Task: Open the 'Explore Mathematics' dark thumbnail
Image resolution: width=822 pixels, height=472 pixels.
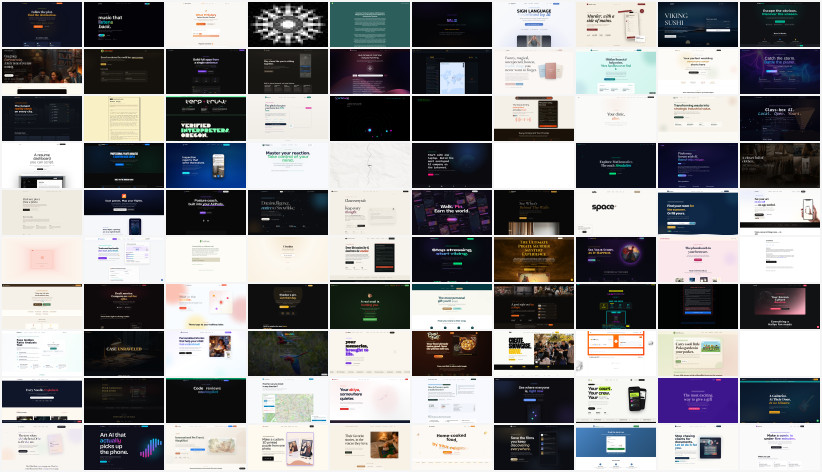Action: coord(616,165)
